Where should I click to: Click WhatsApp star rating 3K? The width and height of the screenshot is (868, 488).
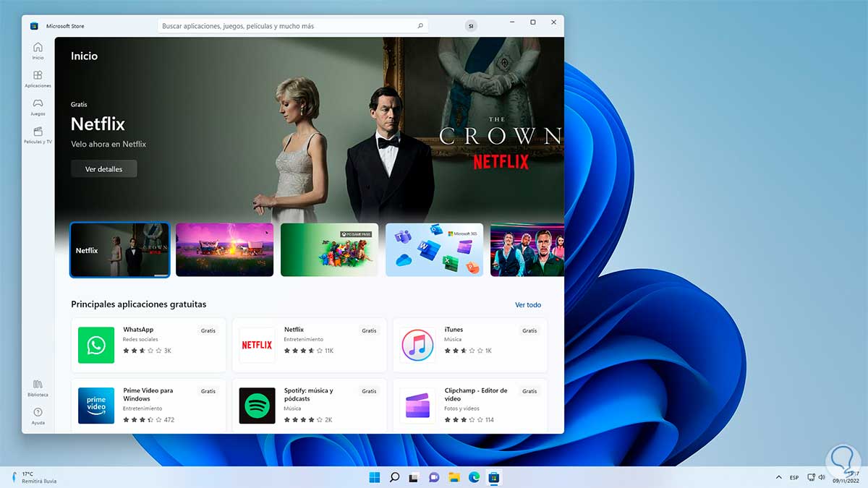click(147, 351)
